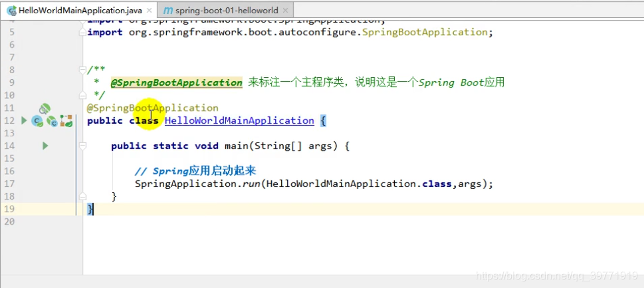Click the run arrow gutter icon on line 14

[45, 146]
